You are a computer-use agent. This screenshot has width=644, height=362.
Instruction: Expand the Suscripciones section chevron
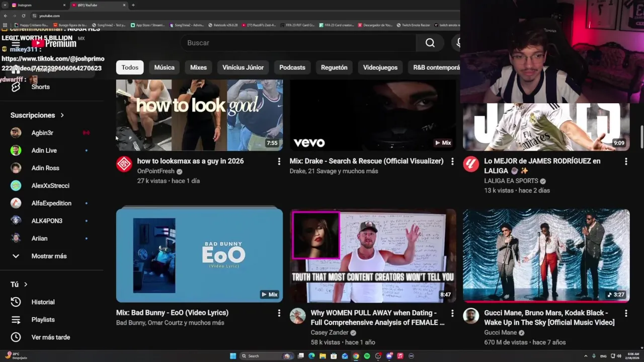[62, 115]
